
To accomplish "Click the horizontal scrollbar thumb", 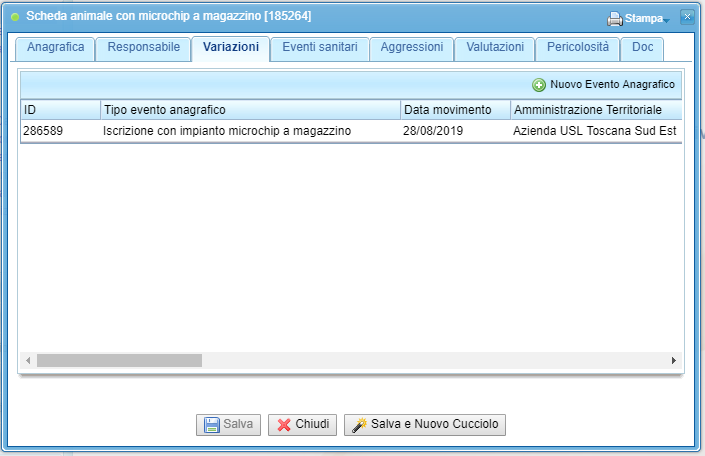I will 119,360.
